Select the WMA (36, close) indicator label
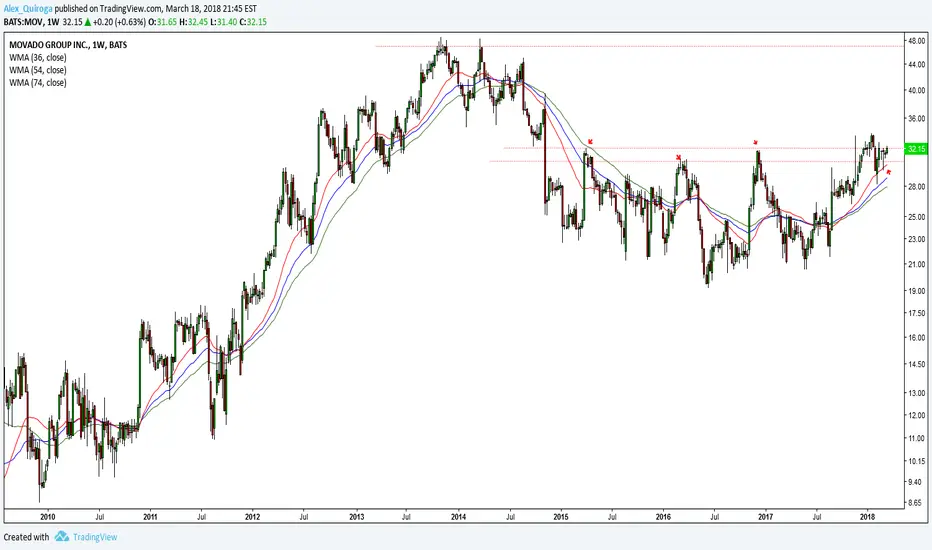 click(37, 58)
